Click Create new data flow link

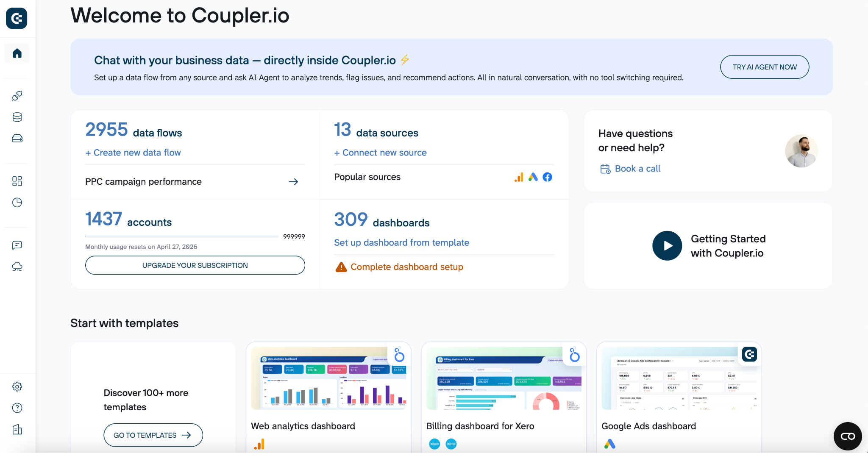(133, 153)
